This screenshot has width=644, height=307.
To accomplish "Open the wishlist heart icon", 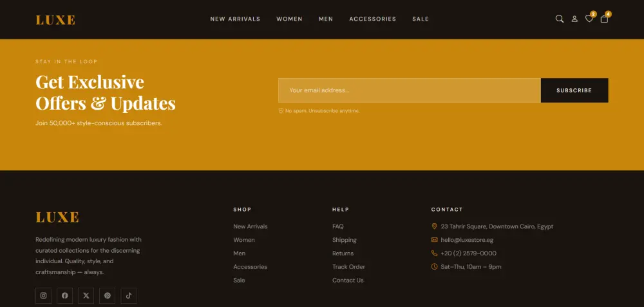I will click(x=589, y=19).
